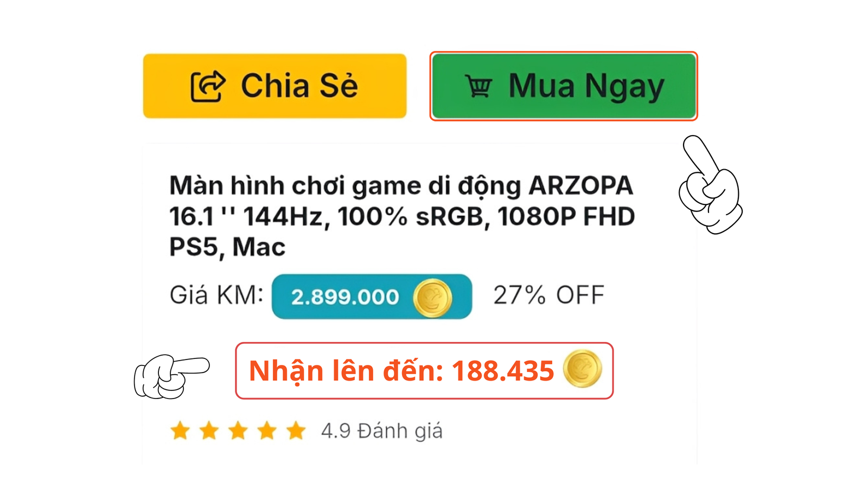Click the share icon inside Chia Sẻ button
This screenshot has height=488, width=868.
pyautogui.click(x=209, y=85)
